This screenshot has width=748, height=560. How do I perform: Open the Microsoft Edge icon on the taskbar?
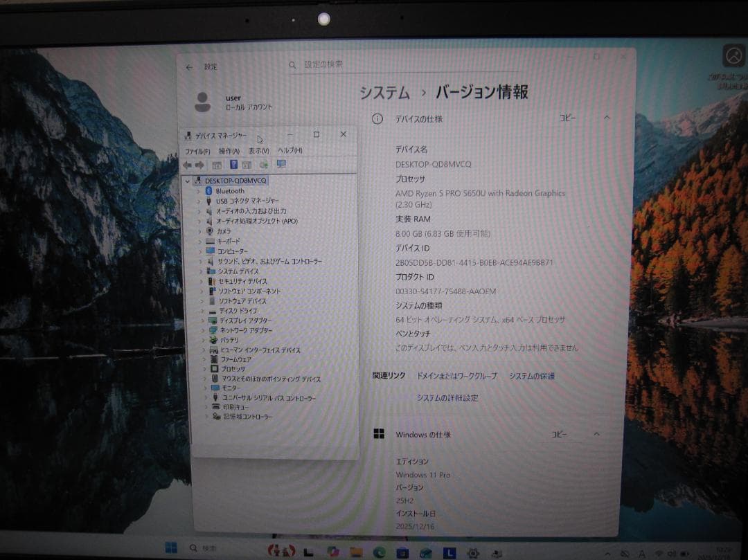click(380, 552)
